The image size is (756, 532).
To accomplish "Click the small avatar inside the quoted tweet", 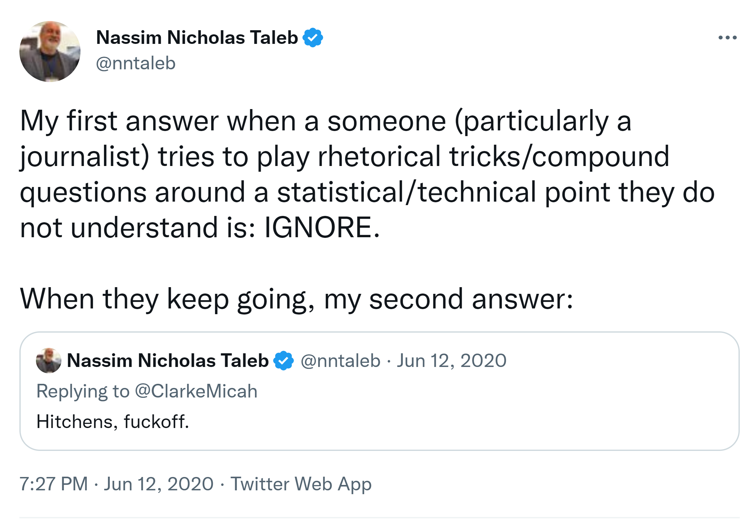I will 48,361.
